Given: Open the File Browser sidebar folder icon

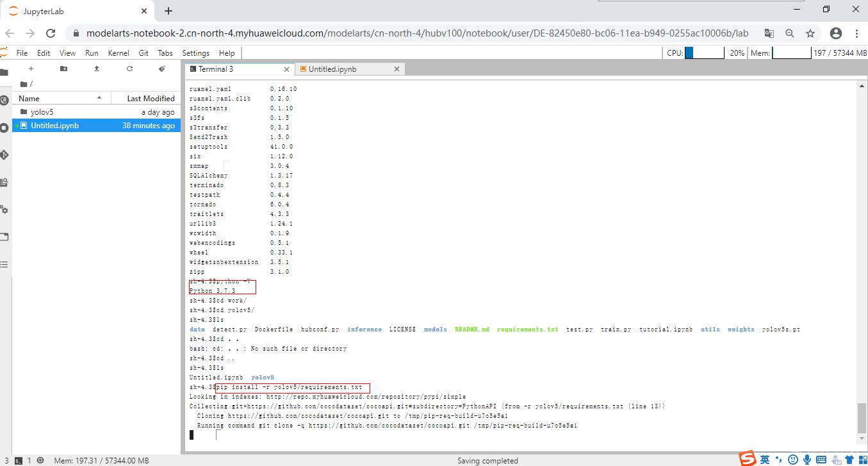Looking at the screenshot, I should [3, 72].
